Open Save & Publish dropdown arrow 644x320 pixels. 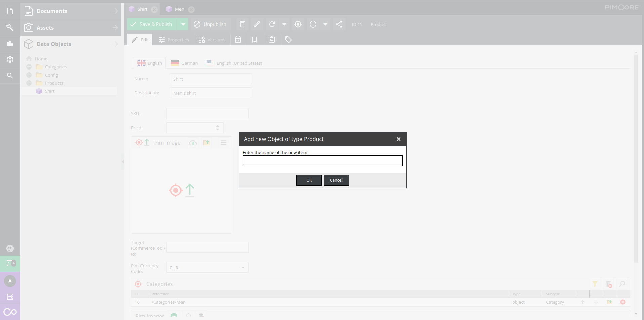183,24
